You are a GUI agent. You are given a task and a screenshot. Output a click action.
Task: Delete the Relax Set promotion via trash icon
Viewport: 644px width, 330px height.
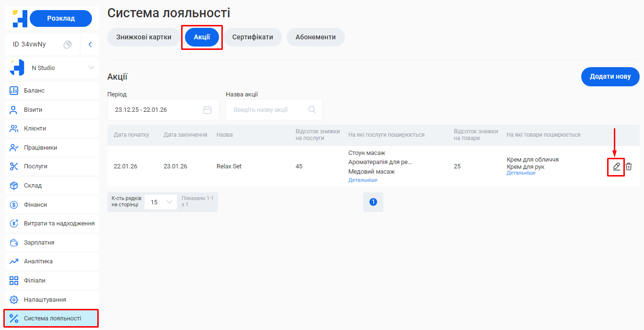(x=629, y=166)
